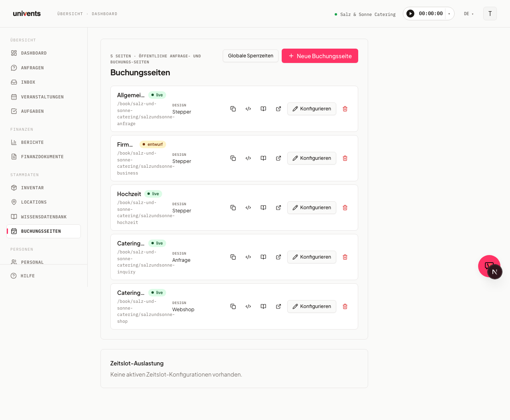510x420 pixels.
Task: Open book icon in Anfrage design row
Action: (263, 257)
